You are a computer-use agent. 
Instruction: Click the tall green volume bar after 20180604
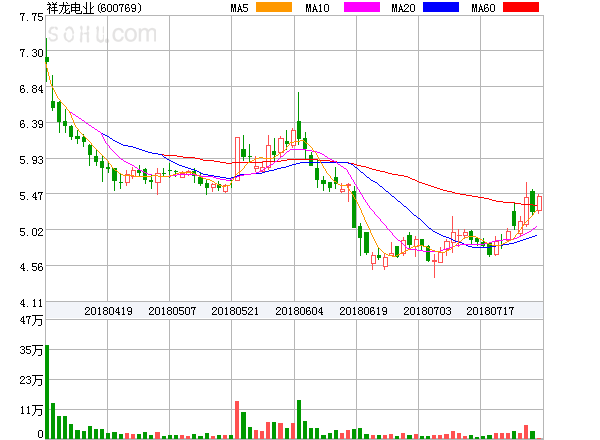point(299,419)
